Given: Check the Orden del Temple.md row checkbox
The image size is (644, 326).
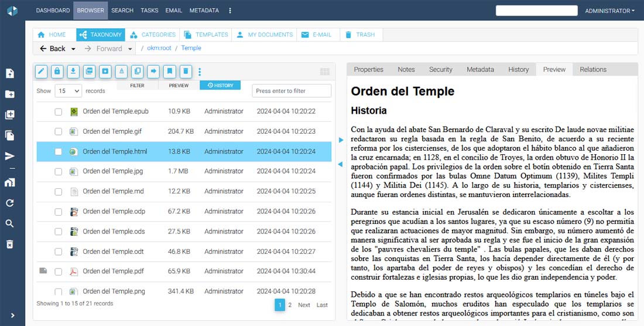Looking at the screenshot, I should [59, 192].
